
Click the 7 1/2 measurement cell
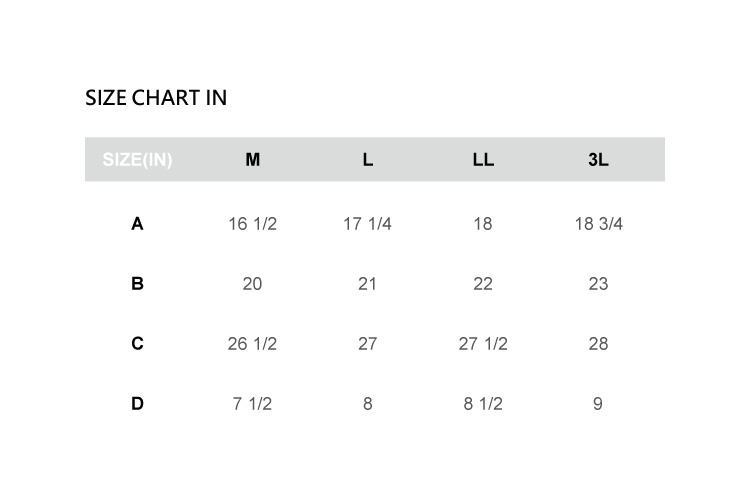[x=252, y=404]
